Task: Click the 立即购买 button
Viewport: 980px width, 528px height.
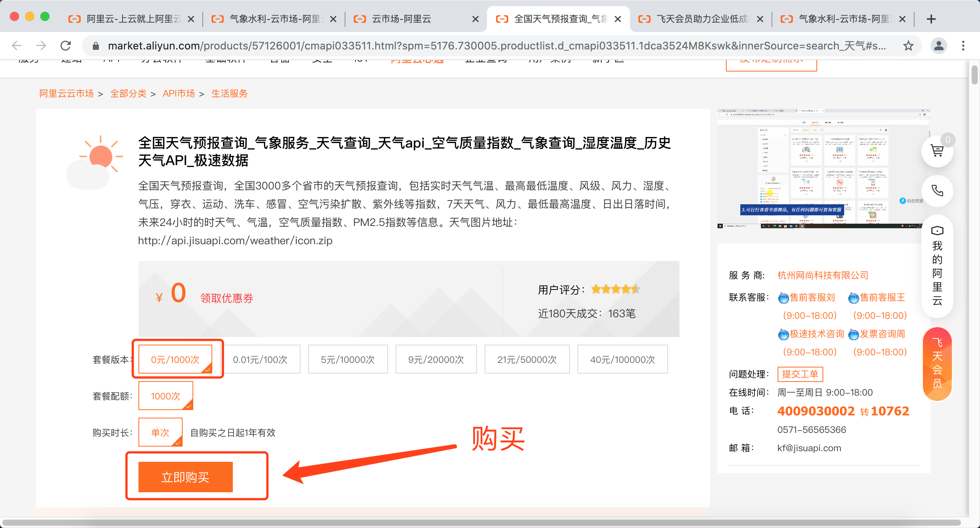Action: pos(185,477)
